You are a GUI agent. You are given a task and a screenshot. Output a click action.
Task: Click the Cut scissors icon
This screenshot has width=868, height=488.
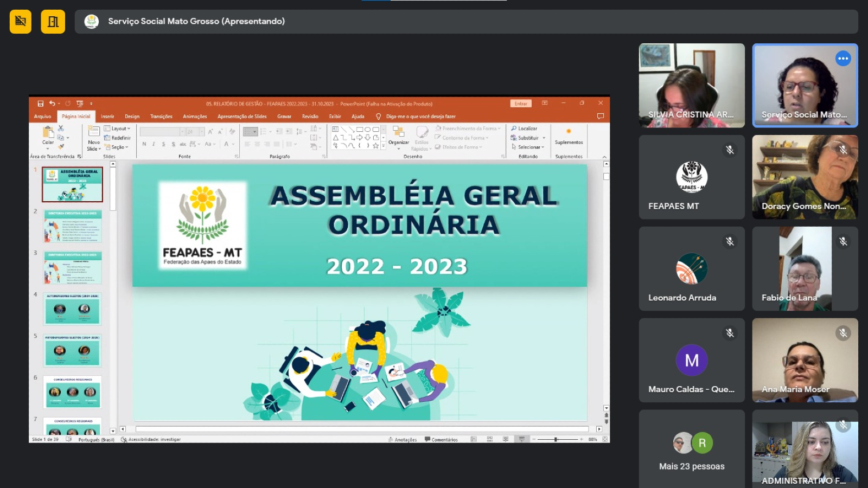tap(61, 129)
